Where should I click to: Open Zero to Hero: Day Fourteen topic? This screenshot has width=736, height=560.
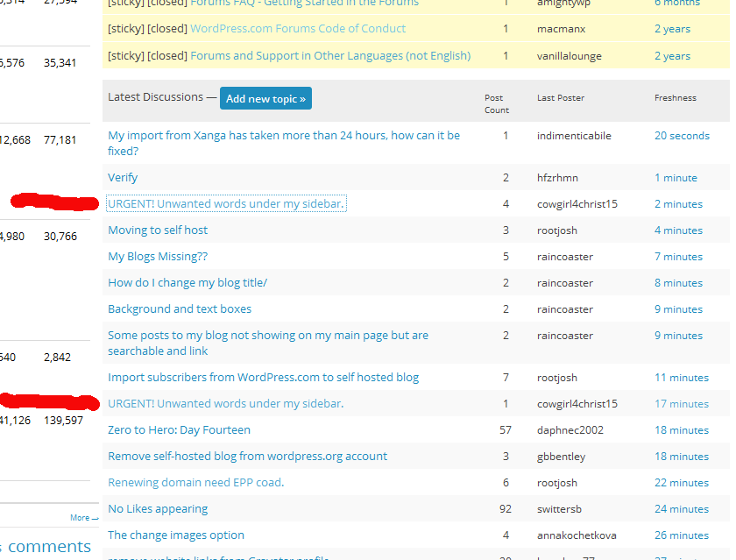tap(179, 430)
